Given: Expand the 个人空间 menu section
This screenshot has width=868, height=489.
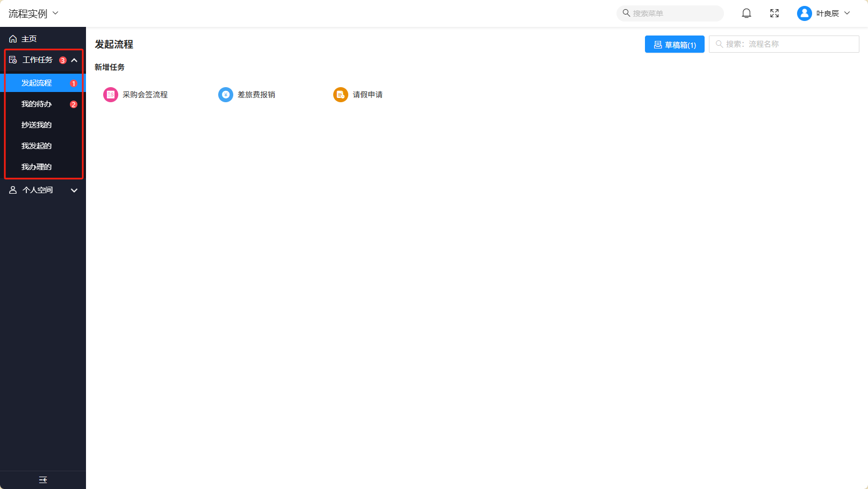Looking at the screenshot, I should pos(43,190).
